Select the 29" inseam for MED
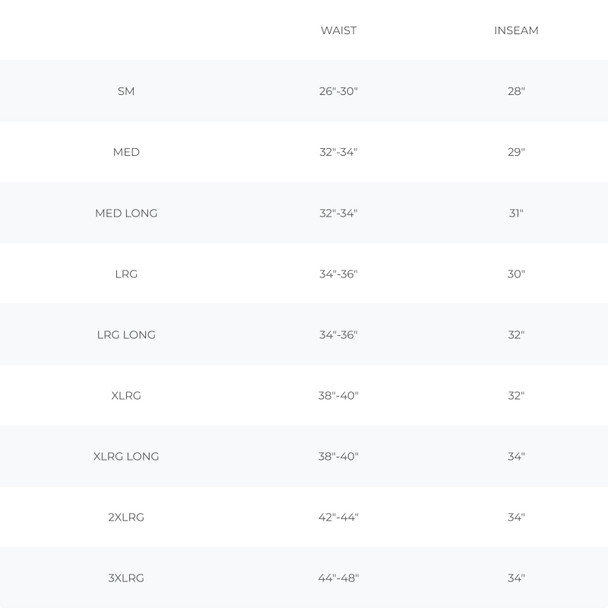 click(516, 152)
